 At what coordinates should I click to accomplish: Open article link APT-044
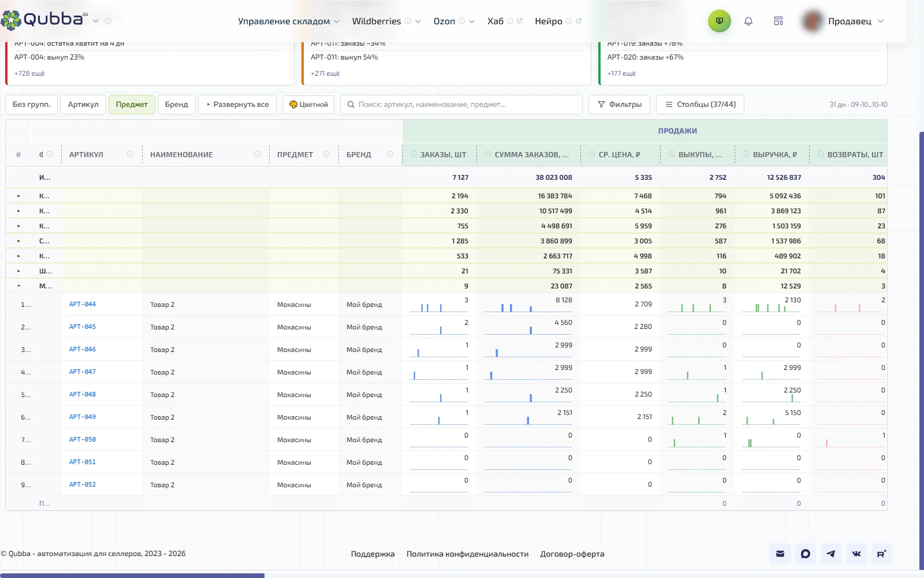(83, 304)
